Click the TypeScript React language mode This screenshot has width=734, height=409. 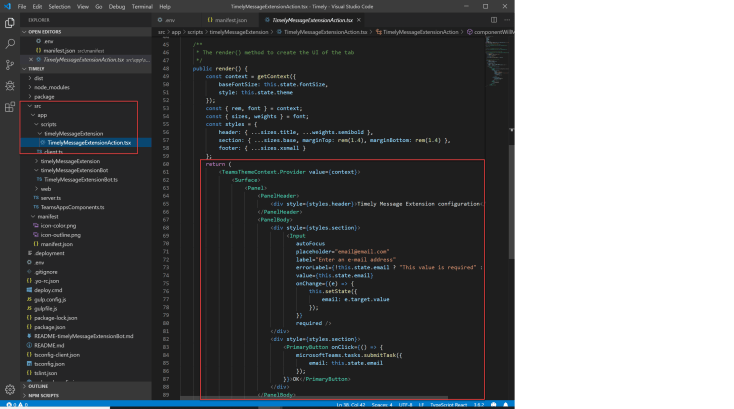coord(448,405)
